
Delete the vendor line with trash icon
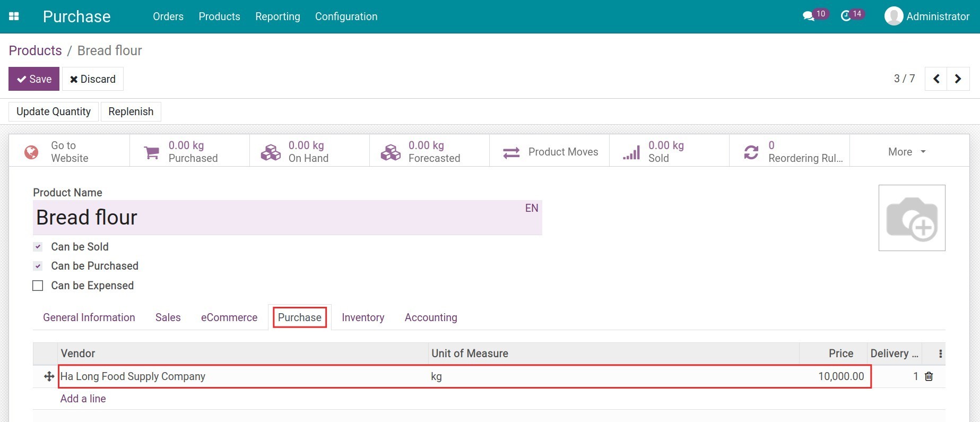(x=929, y=376)
